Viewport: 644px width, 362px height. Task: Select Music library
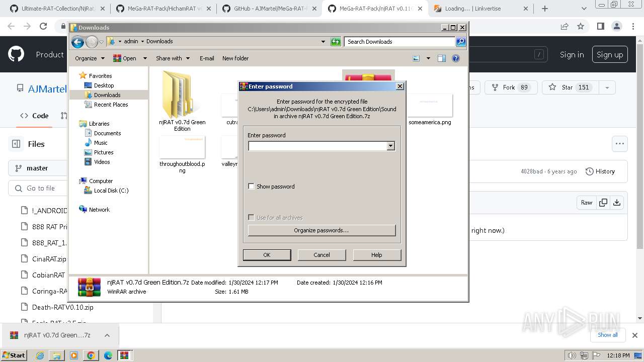pyautogui.click(x=101, y=143)
